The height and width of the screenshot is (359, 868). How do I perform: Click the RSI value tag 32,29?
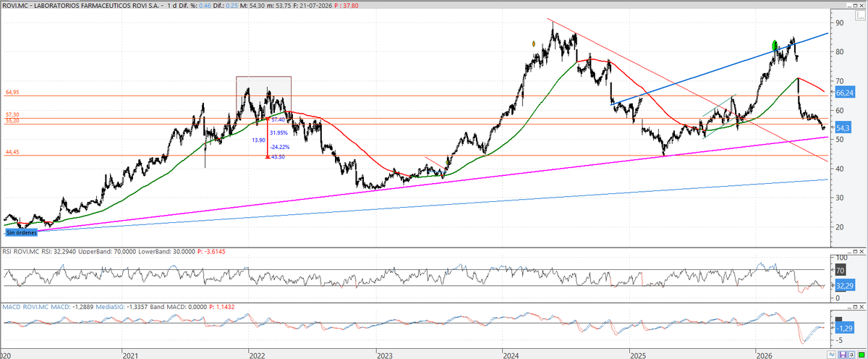[845, 286]
